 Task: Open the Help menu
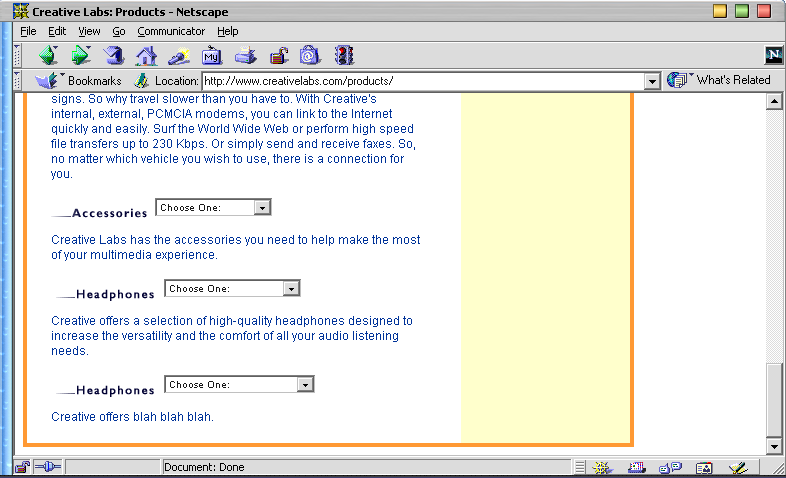click(228, 31)
